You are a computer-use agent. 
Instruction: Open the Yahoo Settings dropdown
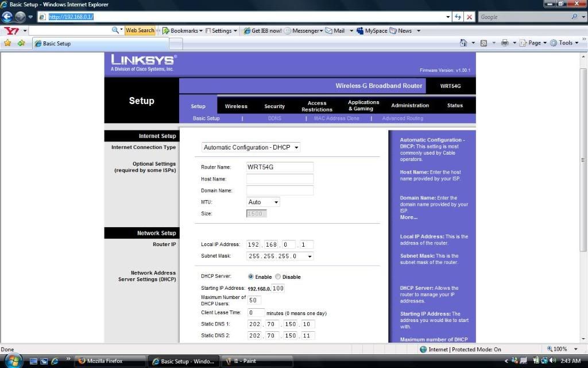pos(221,31)
